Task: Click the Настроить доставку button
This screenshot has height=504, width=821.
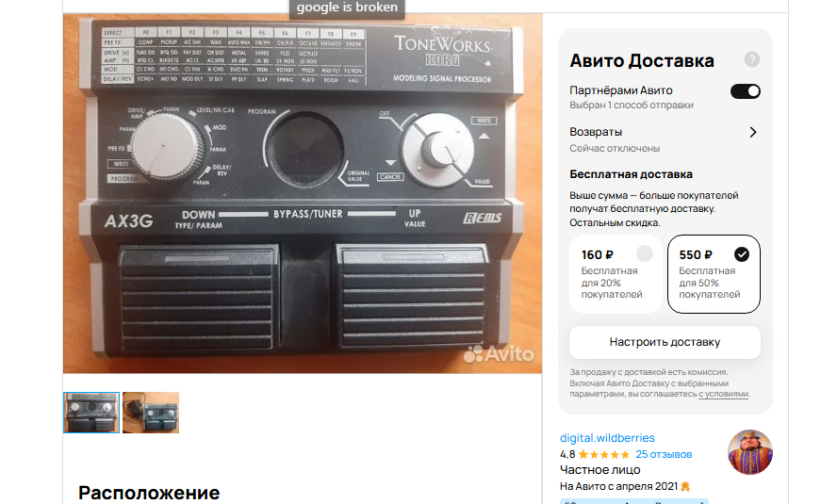Action: (665, 342)
